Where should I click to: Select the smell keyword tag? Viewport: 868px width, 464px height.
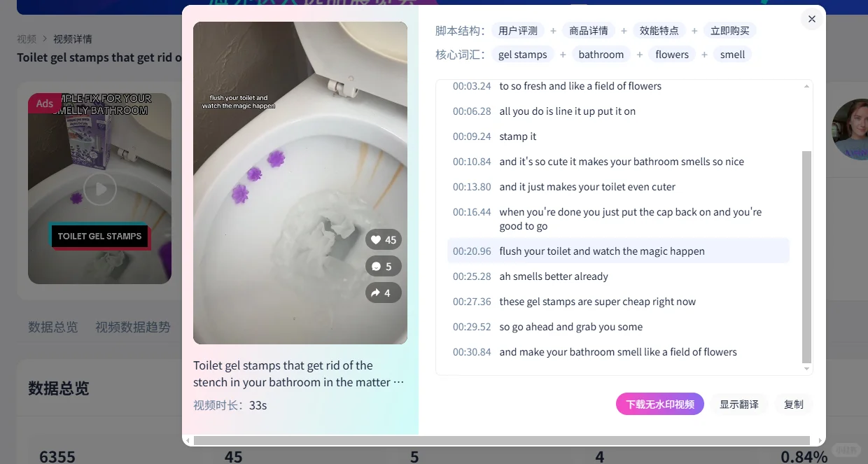coord(732,54)
